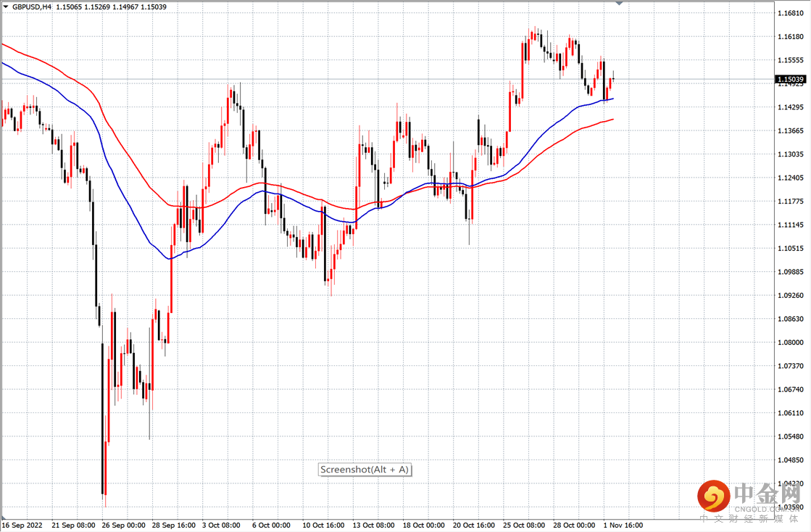Click the 1.11775 price axis label
This screenshot has height=532, width=811.
tap(790, 201)
